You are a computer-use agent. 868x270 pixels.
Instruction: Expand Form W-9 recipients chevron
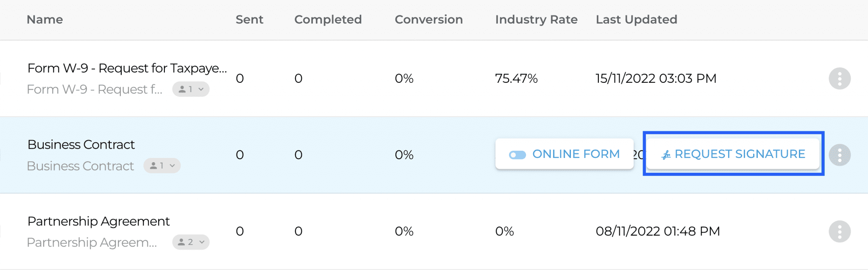[x=201, y=89]
